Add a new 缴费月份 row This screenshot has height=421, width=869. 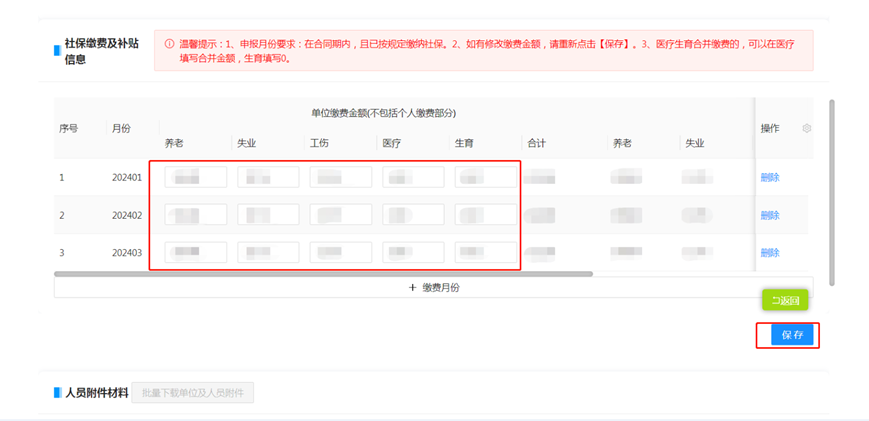[433, 288]
